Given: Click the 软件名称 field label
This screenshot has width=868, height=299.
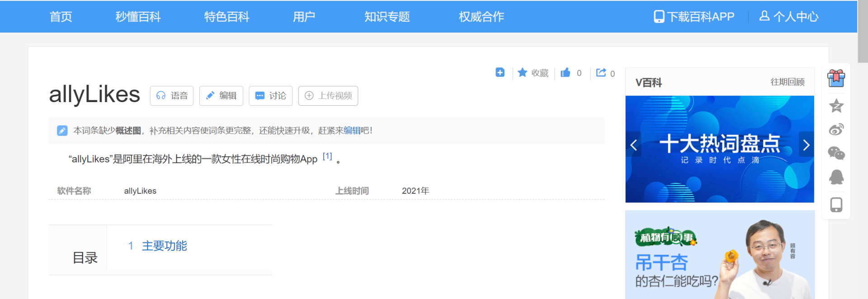Looking at the screenshot, I should click(74, 191).
